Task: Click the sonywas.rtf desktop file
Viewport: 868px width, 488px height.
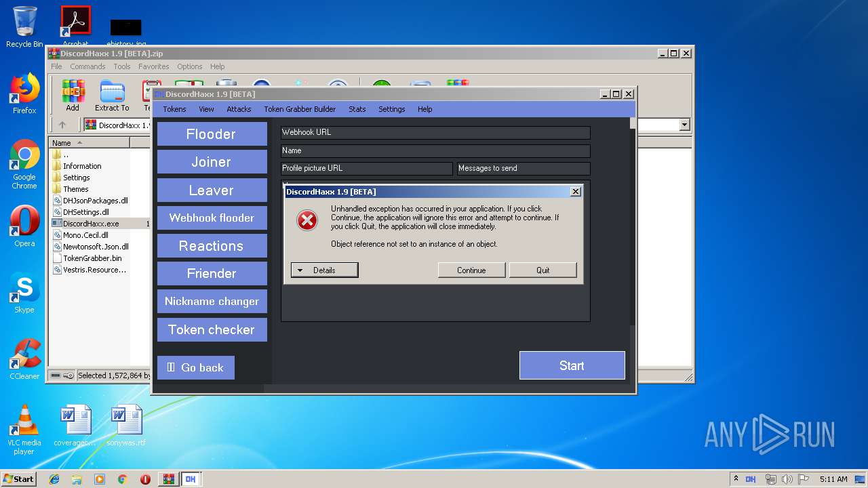Action: (126, 426)
